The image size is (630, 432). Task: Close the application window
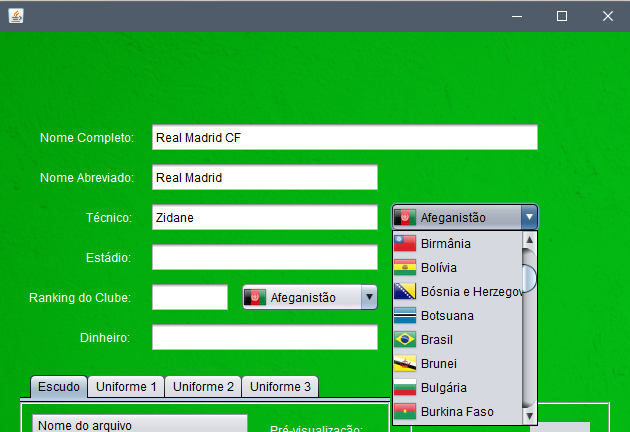click(x=608, y=16)
